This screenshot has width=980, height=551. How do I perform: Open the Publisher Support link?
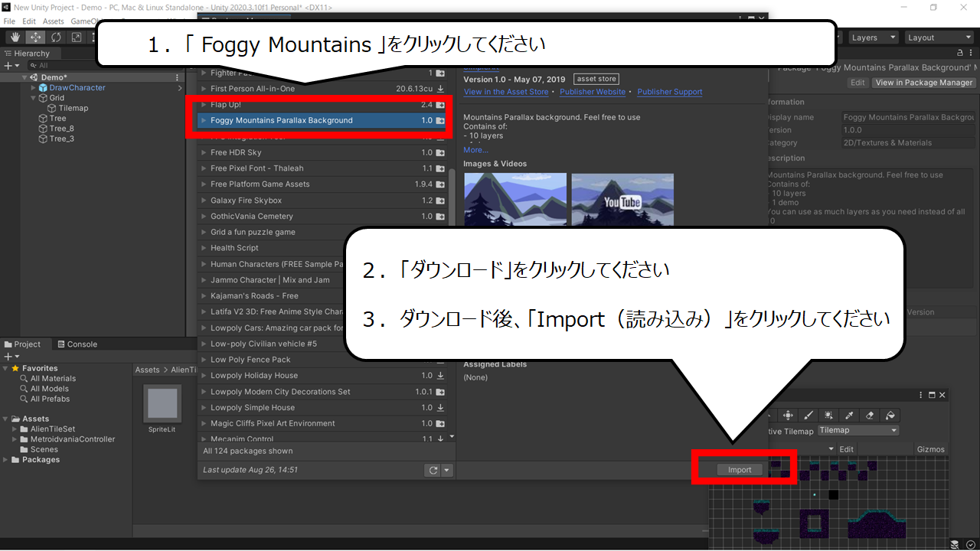(x=670, y=92)
